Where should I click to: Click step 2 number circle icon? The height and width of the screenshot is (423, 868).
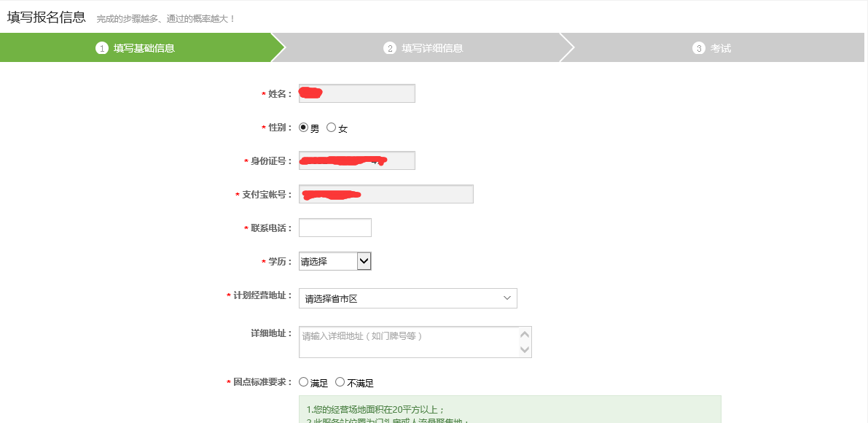coord(390,48)
